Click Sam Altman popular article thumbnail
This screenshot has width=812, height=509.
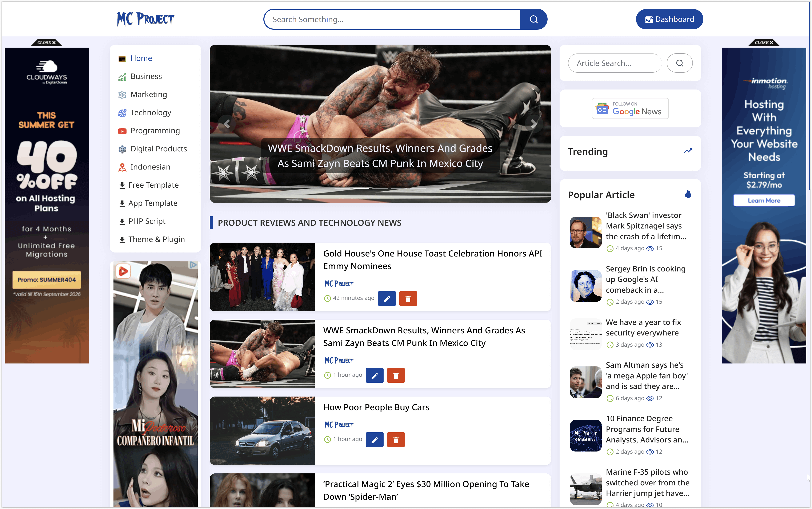point(585,382)
